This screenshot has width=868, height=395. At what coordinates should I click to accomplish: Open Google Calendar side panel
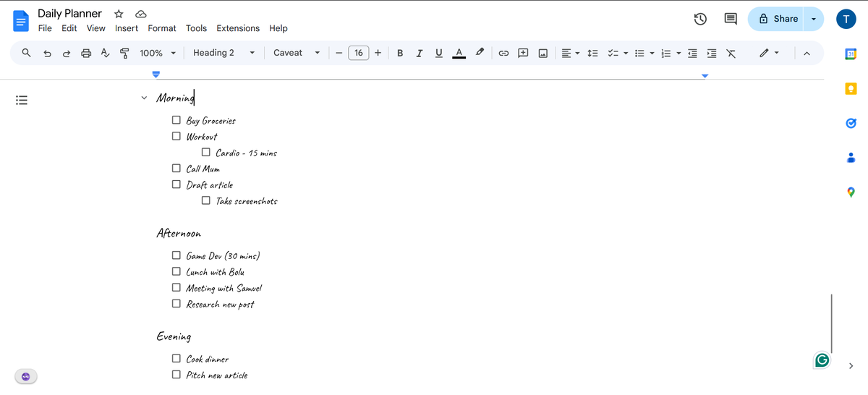851,54
